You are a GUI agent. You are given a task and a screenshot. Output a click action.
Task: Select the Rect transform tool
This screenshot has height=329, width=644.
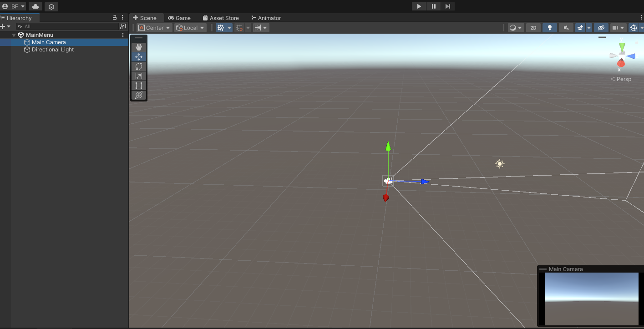(139, 85)
